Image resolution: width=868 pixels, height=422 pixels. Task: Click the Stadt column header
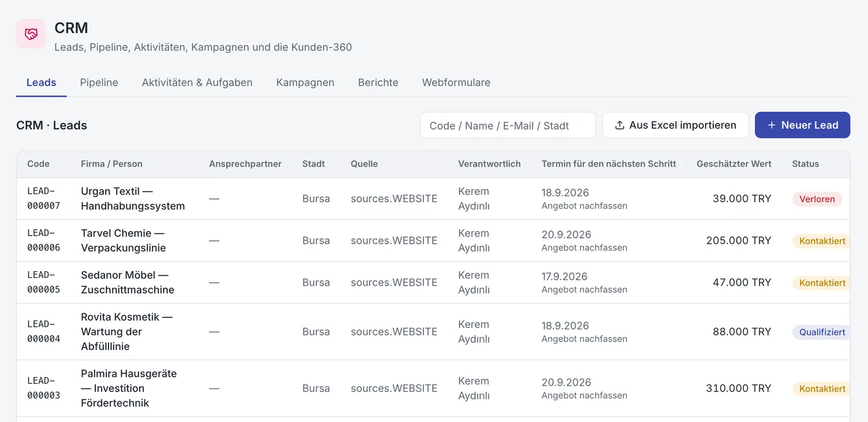(x=314, y=164)
